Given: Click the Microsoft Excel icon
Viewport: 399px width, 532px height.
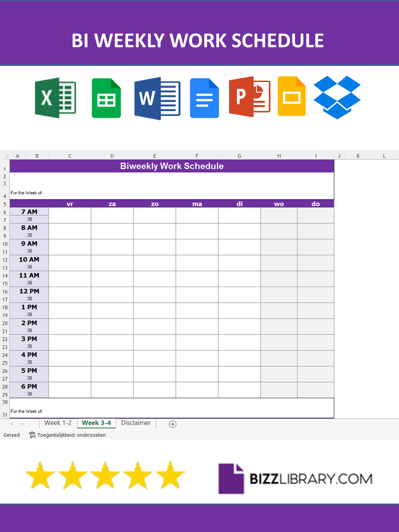Looking at the screenshot, I should pos(55,98).
